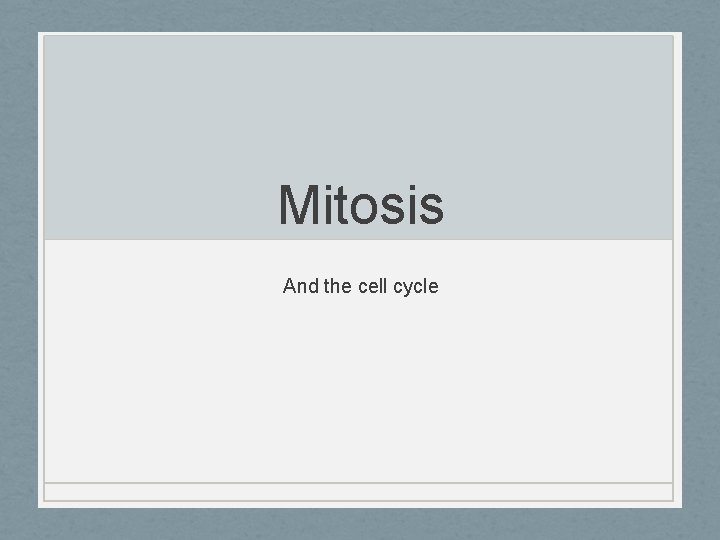Image resolution: width=720 pixels, height=540 pixels.
Task: Click the blue background strip above the slide
Action: click(360, 15)
